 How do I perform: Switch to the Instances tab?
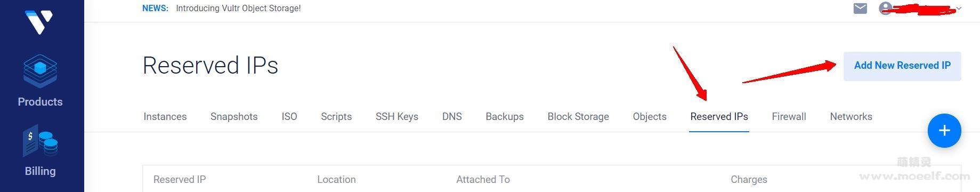tap(165, 117)
